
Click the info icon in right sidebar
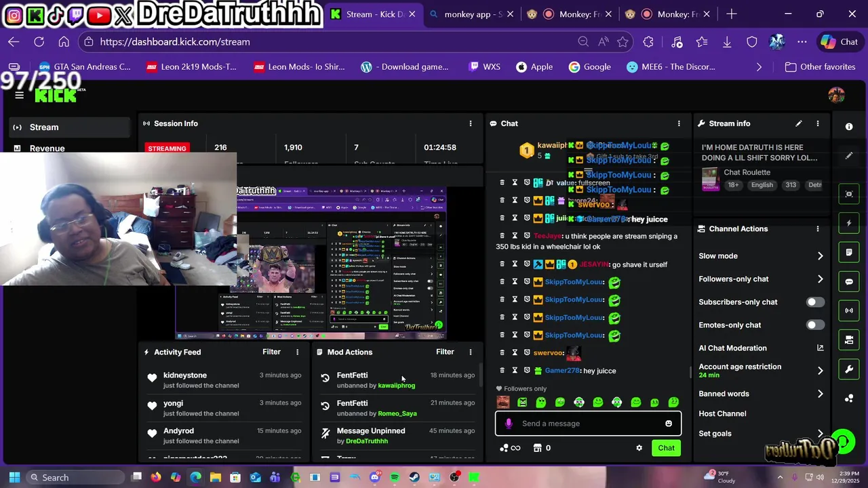[x=849, y=127]
